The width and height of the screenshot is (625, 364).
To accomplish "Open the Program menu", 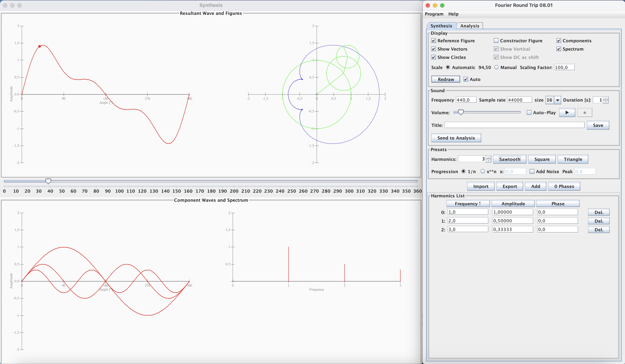I will [x=434, y=14].
